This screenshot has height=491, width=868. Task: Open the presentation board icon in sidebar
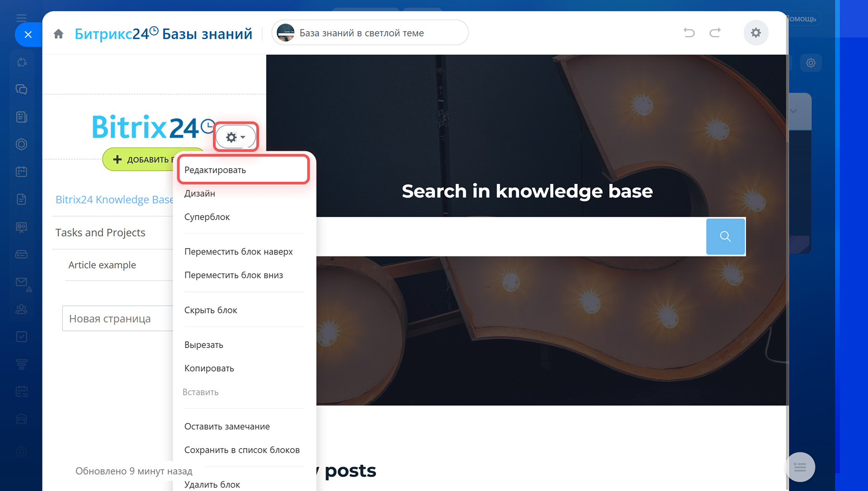click(x=21, y=227)
